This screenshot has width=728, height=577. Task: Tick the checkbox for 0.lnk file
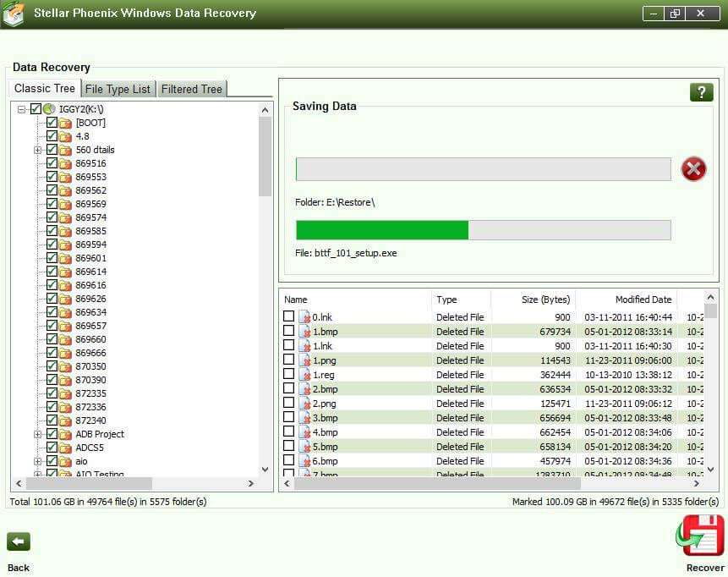[x=289, y=316]
